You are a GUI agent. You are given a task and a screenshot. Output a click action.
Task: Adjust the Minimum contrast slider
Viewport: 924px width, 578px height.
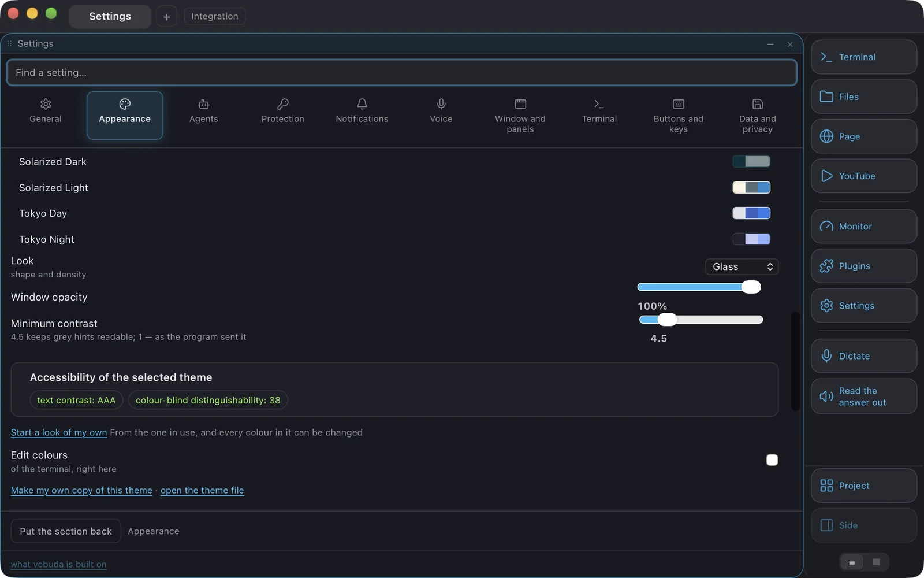click(x=701, y=320)
